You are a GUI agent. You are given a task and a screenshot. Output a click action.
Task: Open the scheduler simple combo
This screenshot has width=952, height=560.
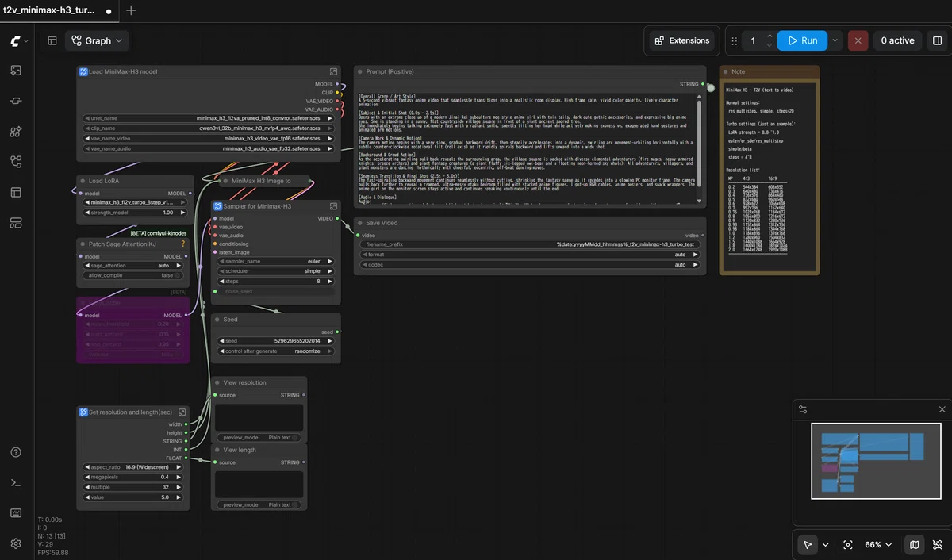pyautogui.click(x=274, y=271)
